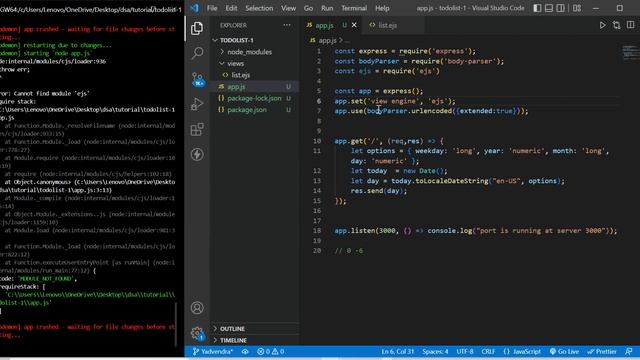Screen dimensions: 640x360
Task: Open the View menu
Action: coord(288,8)
